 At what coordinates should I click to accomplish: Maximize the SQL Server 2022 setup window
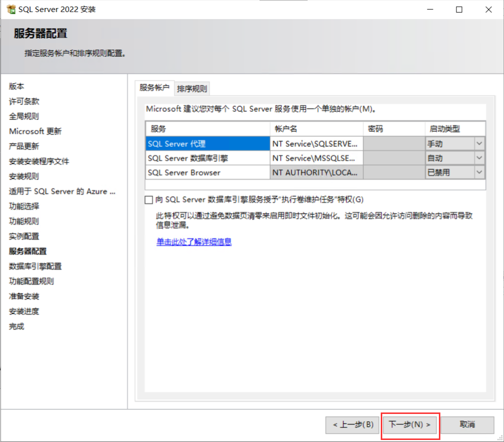pos(459,10)
